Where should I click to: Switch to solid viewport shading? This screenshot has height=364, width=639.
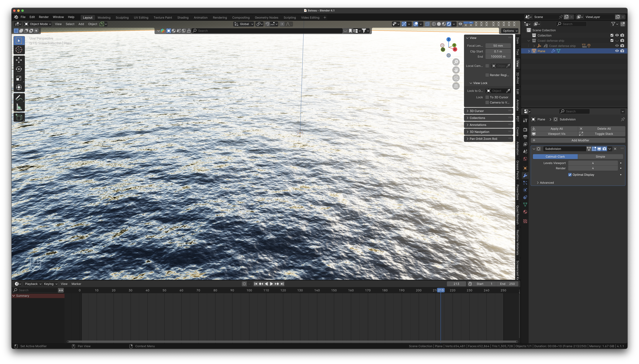439,24
